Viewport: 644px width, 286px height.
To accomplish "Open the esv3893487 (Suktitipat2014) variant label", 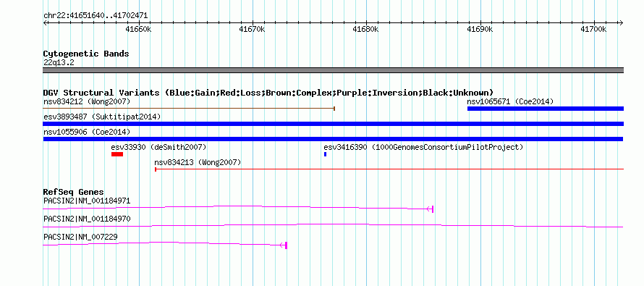I will click(102, 117).
